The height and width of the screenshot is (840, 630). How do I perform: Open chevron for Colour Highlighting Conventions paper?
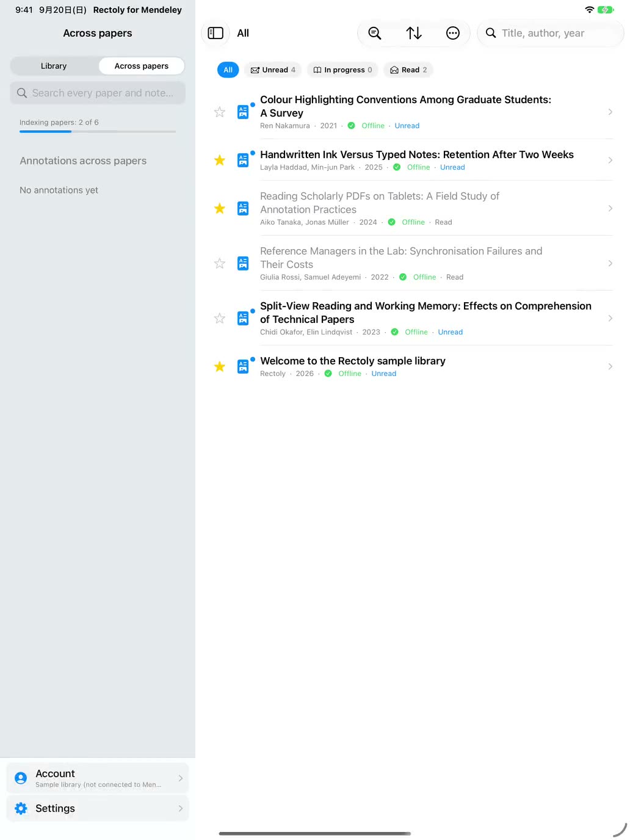point(610,112)
